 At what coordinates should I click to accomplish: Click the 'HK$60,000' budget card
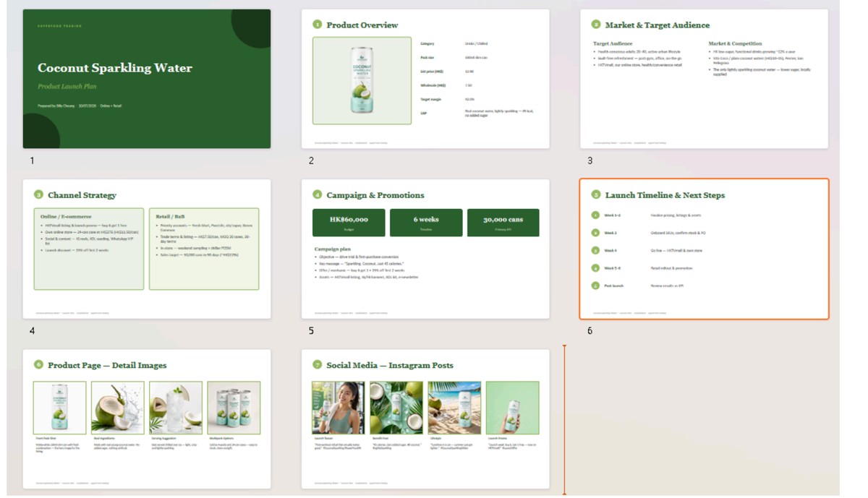(x=349, y=223)
